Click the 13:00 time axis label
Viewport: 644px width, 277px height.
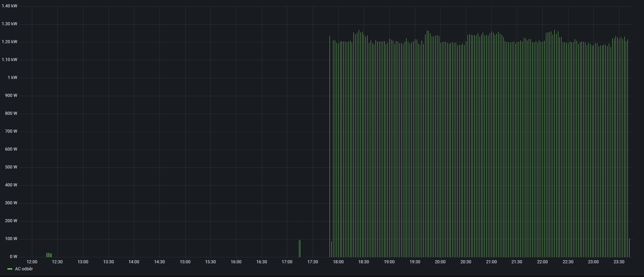tap(83, 262)
